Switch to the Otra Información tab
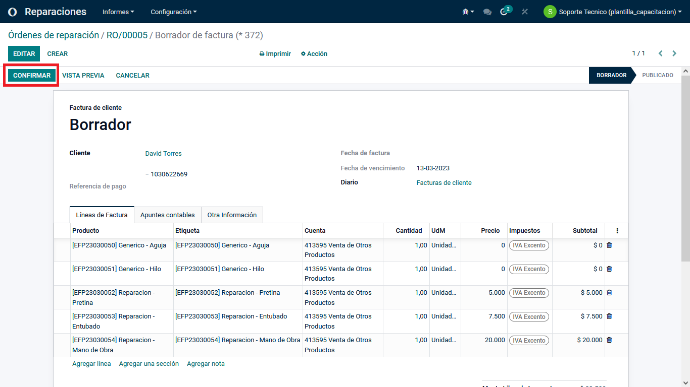 [232, 215]
